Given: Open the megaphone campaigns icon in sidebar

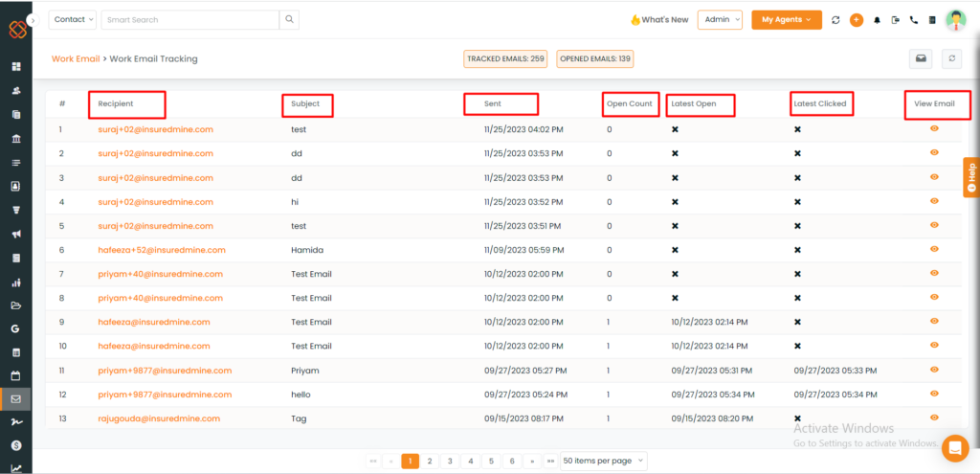Looking at the screenshot, I should coord(16,235).
